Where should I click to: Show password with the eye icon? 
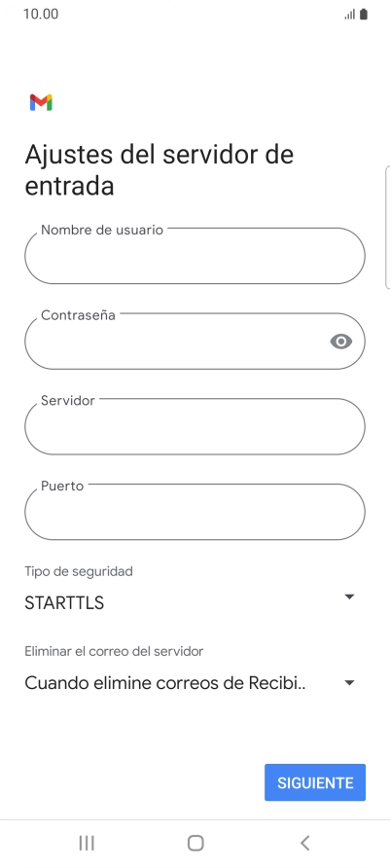coord(340,342)
